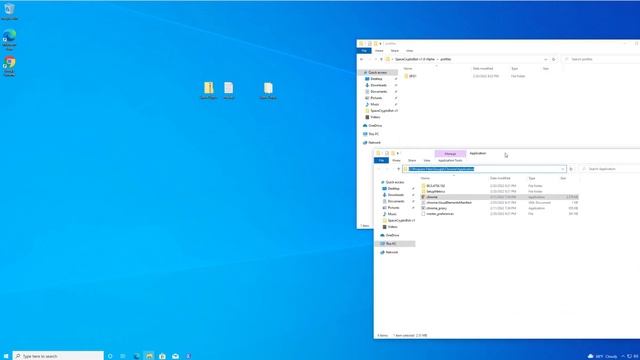Open Cortana from the taskbar
The width and height of the screenshot is (640, 360).
[x=110, y=356]
